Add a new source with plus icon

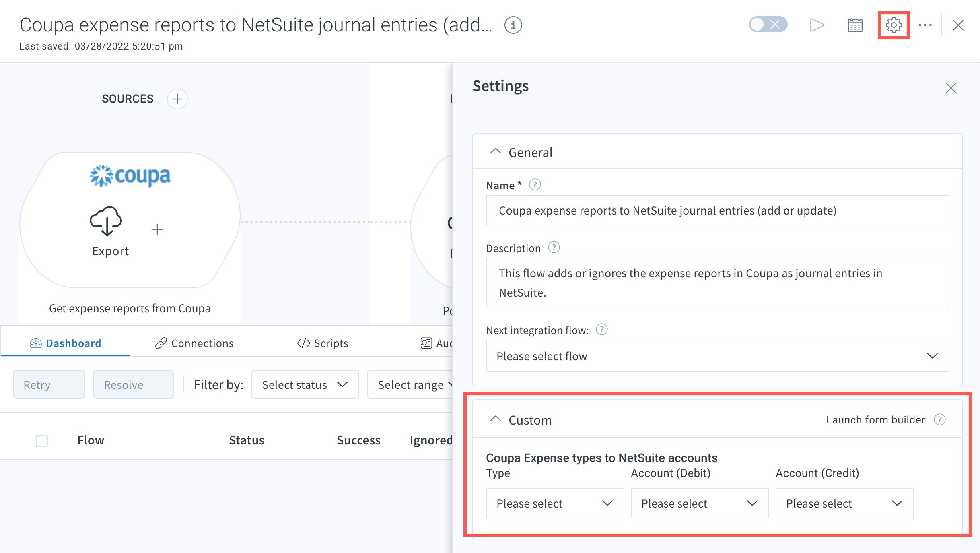[177, 99]
